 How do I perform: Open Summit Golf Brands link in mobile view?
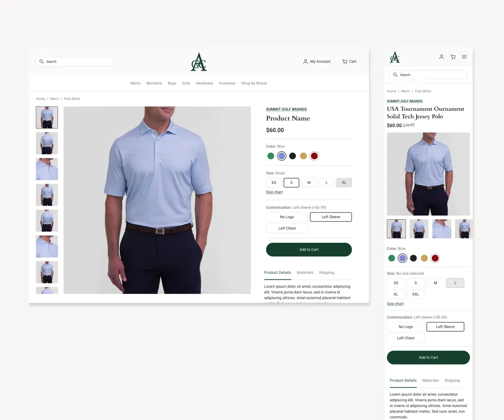pos(404,101)
